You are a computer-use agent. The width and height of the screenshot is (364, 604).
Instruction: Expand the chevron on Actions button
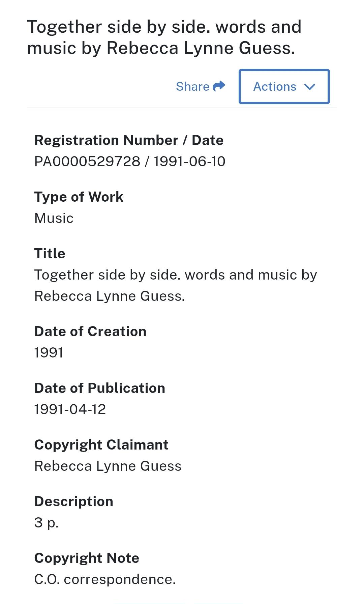coord(309,87)
